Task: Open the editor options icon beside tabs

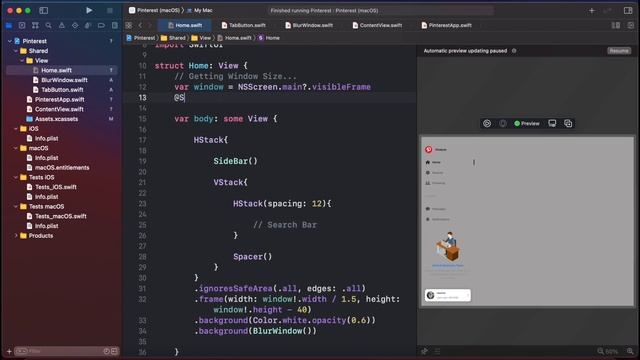Action: [x=616, y=25]
